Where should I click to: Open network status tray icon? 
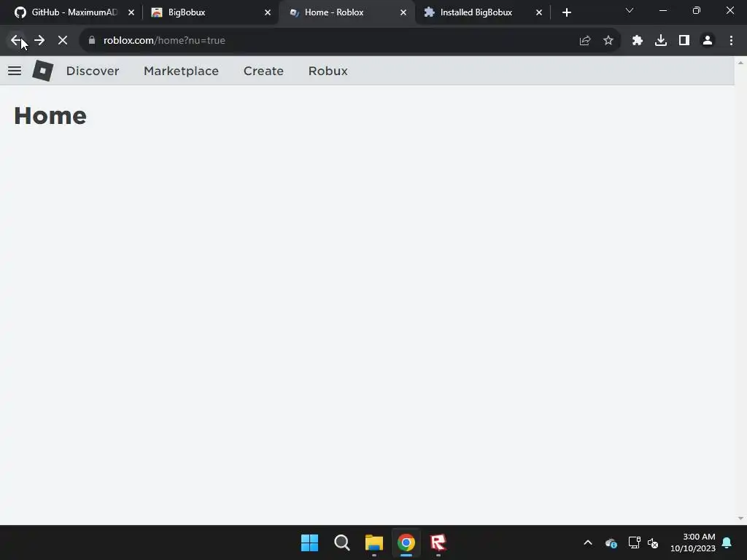[634, 542]
